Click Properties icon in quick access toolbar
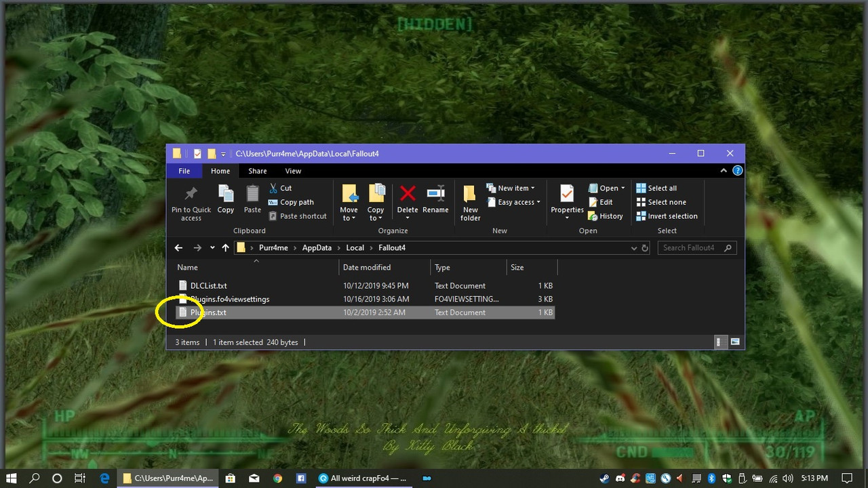868x488 pixels. coord(197,154)
